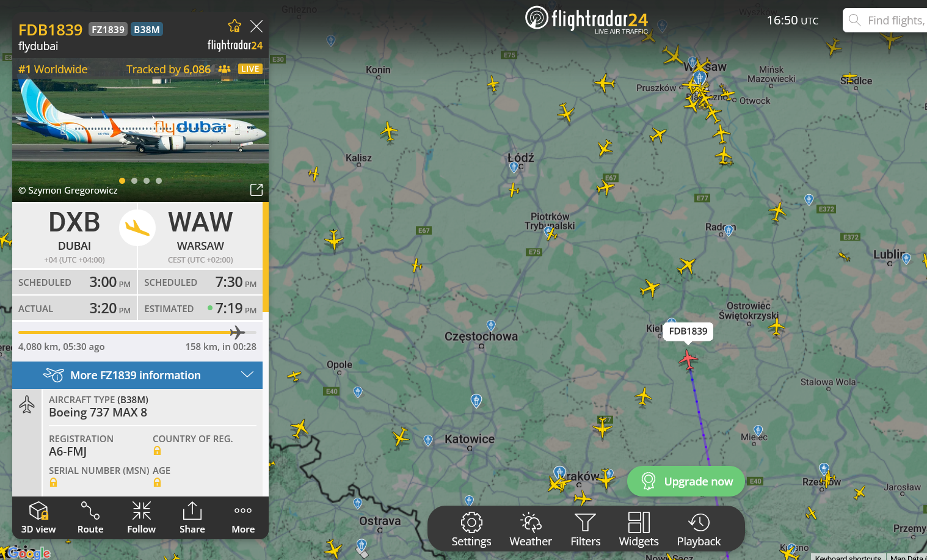The image size is (927, 560).
Task: Open 3D view of the flight
Action: (38, 517)
